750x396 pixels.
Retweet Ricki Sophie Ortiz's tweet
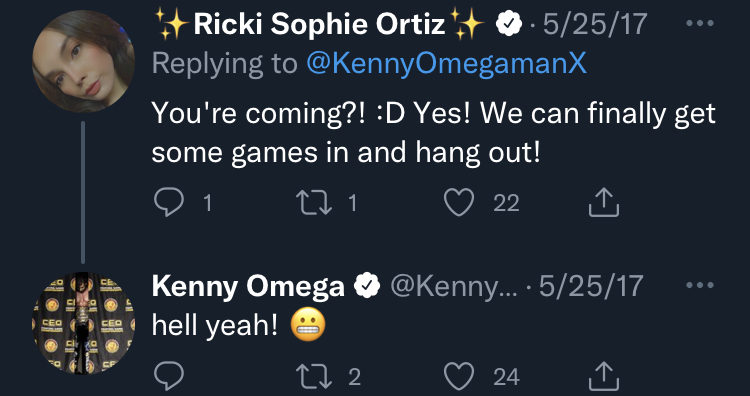coord(313,202)
